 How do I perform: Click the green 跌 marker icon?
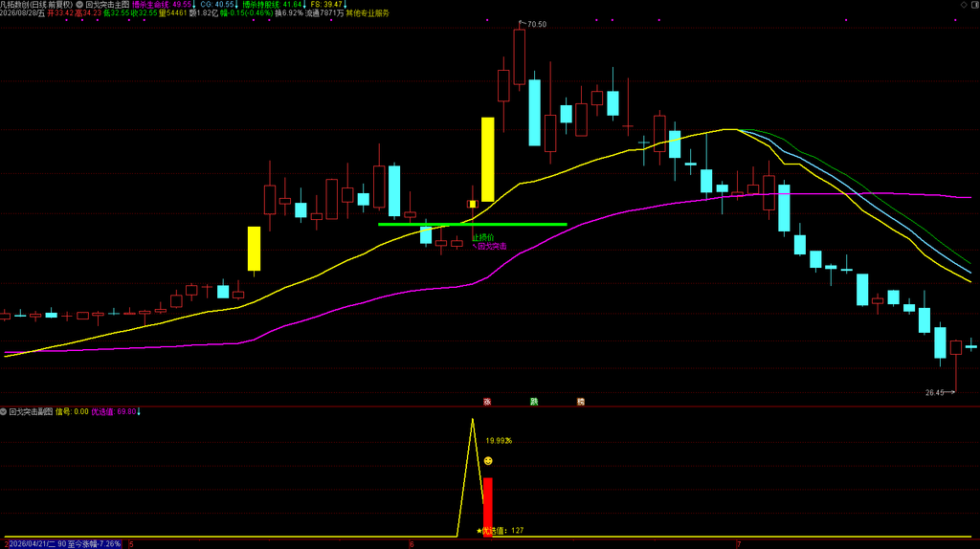534,402
